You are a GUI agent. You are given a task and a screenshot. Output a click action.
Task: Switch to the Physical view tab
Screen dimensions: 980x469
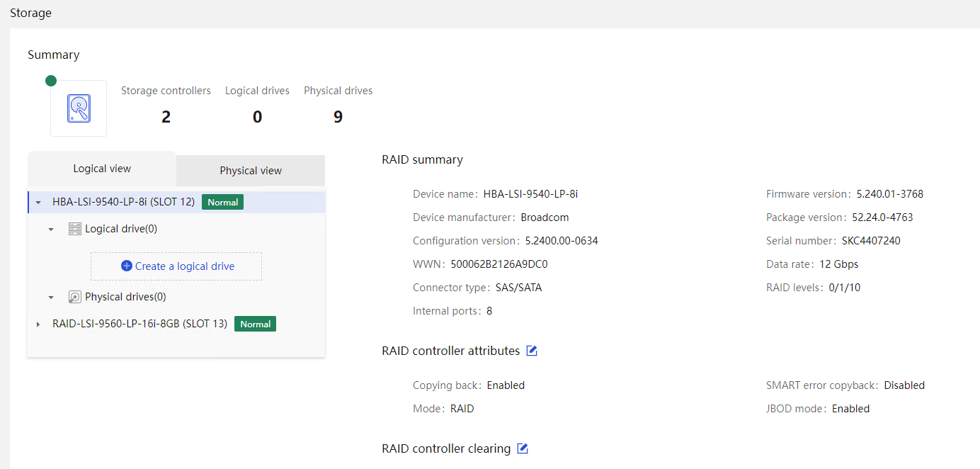point(251,171)
